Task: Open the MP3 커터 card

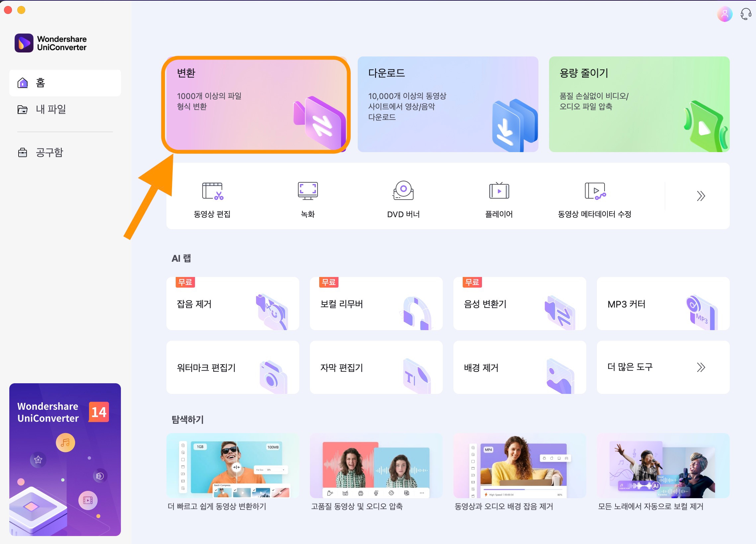Action: coord(663,304)
